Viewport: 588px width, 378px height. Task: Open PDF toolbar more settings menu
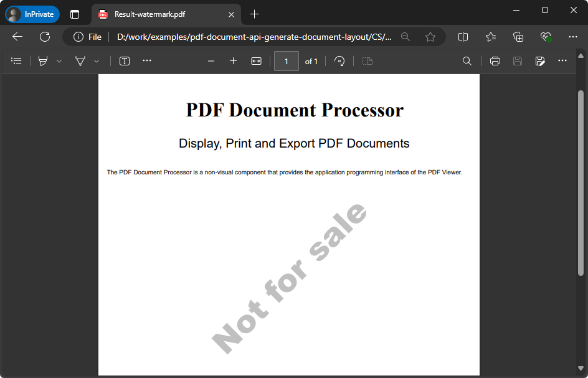point(562,60)
